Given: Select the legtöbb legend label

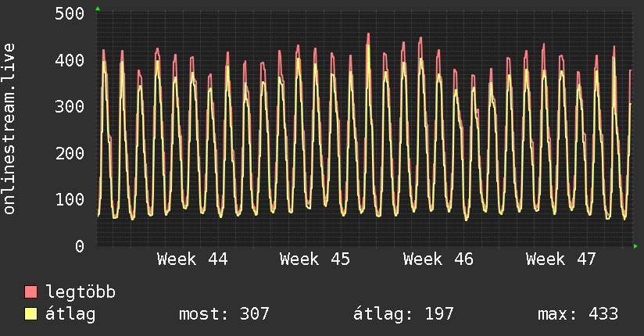Looking at the screenshot, I should [81, 292].
